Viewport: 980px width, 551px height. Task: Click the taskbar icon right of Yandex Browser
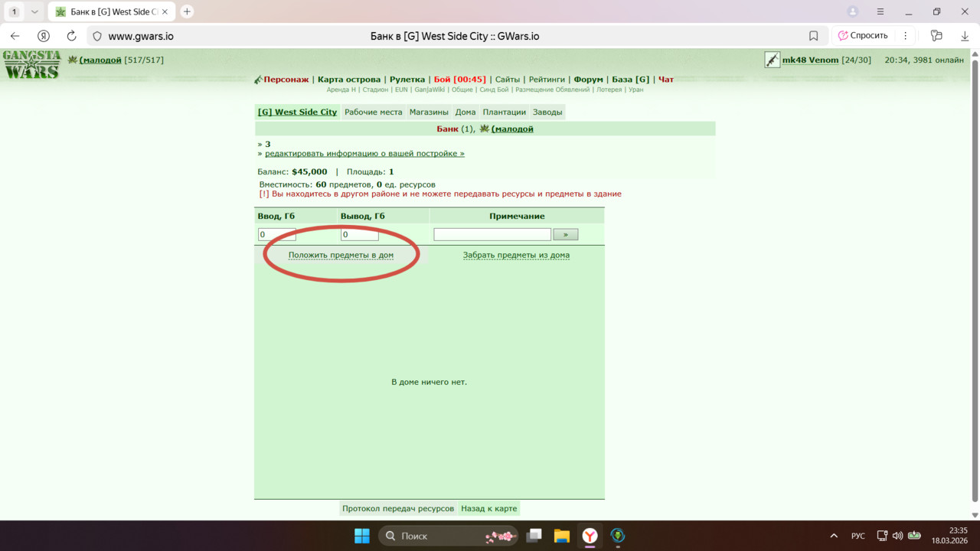[618, 536]
